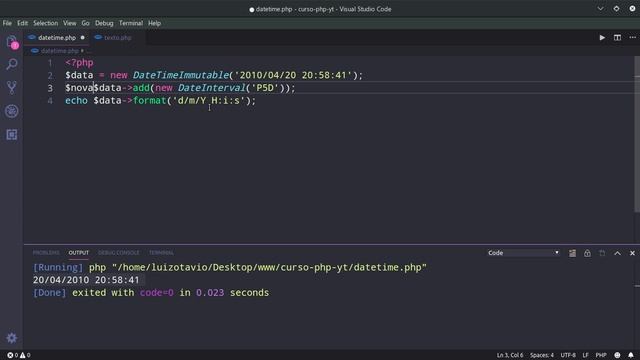Viewport: 640px width, 360px height.
Task: Open the Explorer view in activity bar
Action: pos(12,42)
